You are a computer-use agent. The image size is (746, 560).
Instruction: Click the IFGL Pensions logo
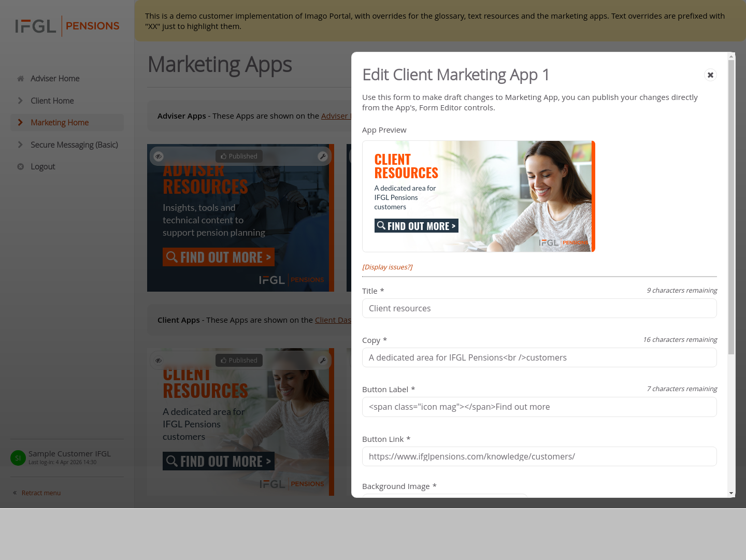click(x=67, y=26)
